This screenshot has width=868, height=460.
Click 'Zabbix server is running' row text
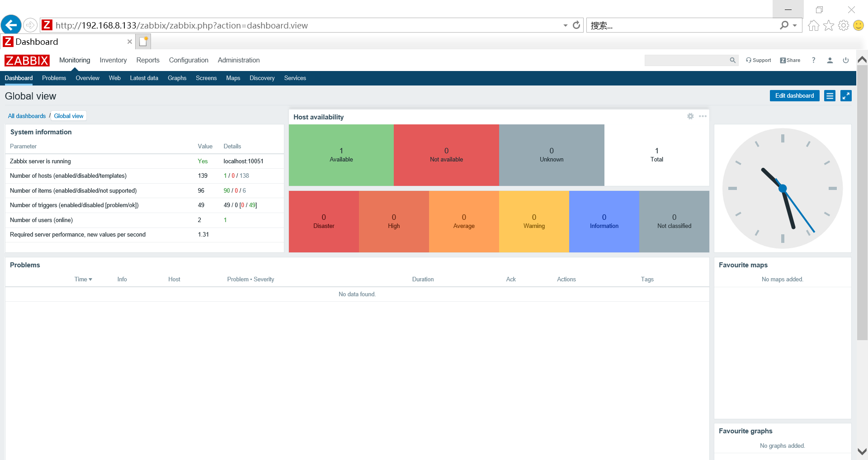tap(40, 161)
